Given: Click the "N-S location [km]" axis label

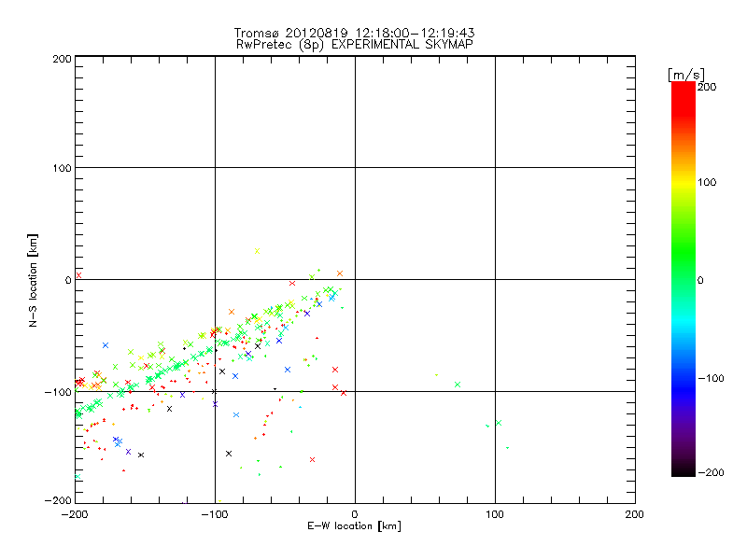Looking at the screenshot, I should tap(34, 280).
